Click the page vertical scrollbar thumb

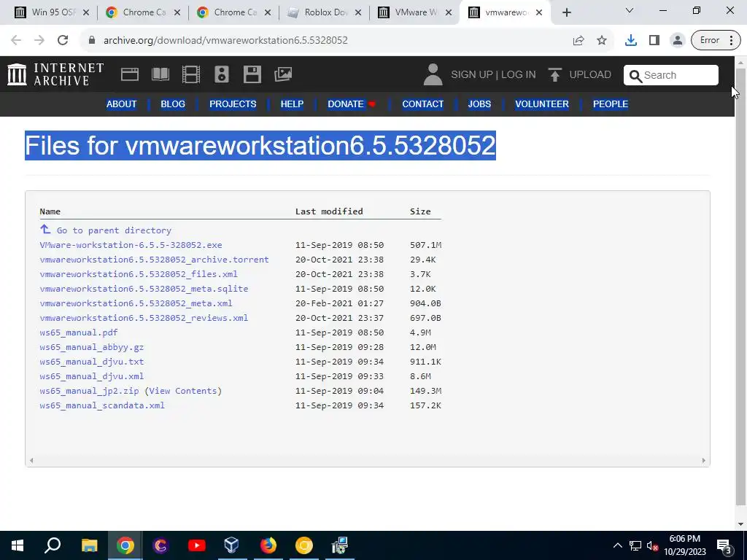740,286
